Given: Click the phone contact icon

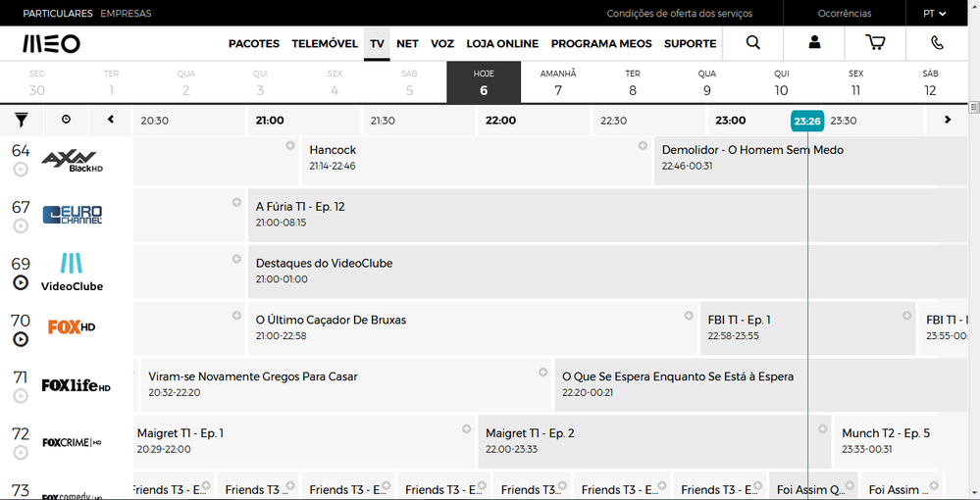Looking at the screenshot, I should (x=937, y=43).
